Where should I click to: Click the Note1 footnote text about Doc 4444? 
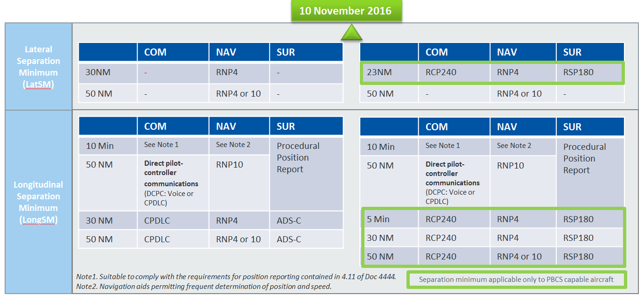pyautogui.click(x=236, y=276)
